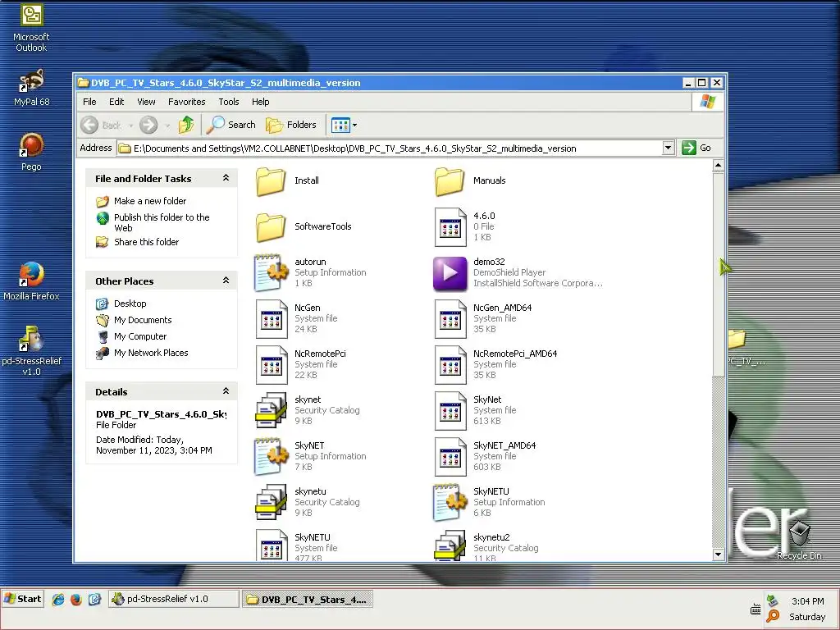This screenshot has height=630, width=840.
Task: Click Make a new folder link
Action: 150,201
